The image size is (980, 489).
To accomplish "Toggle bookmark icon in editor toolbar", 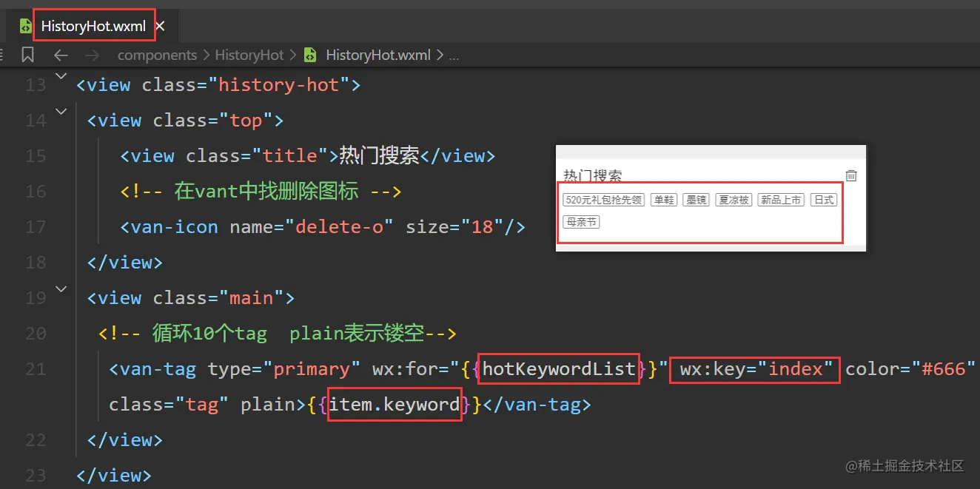I will [28, 55].
